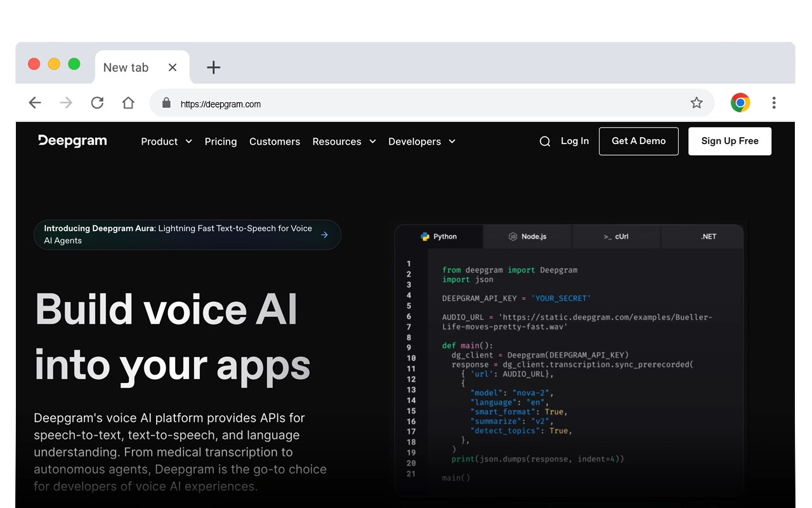Click the print(json.dumps line in code
This screenshot has height=508, width=812.
(538, 458)
